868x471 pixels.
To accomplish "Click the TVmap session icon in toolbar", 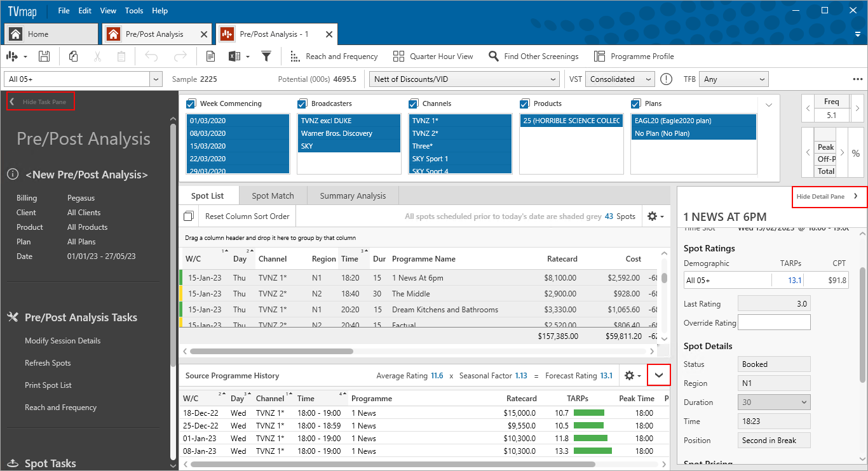I will pos(12,56).
